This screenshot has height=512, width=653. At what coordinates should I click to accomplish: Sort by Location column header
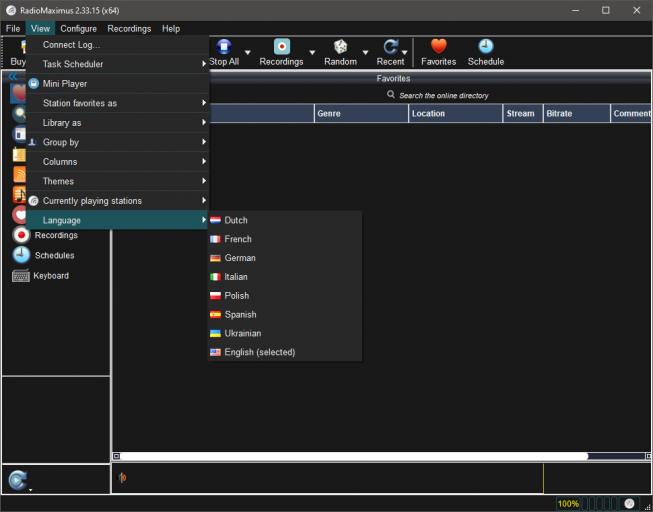pos(456,113)
